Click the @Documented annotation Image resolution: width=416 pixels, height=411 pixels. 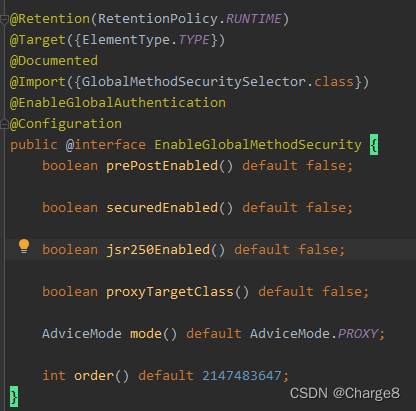pos(54,61)
